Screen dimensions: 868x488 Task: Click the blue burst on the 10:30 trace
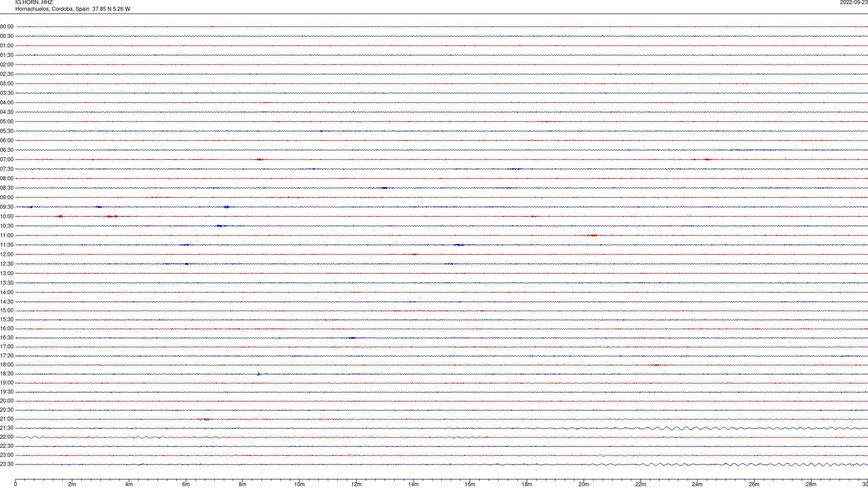[x=220, y=226]
